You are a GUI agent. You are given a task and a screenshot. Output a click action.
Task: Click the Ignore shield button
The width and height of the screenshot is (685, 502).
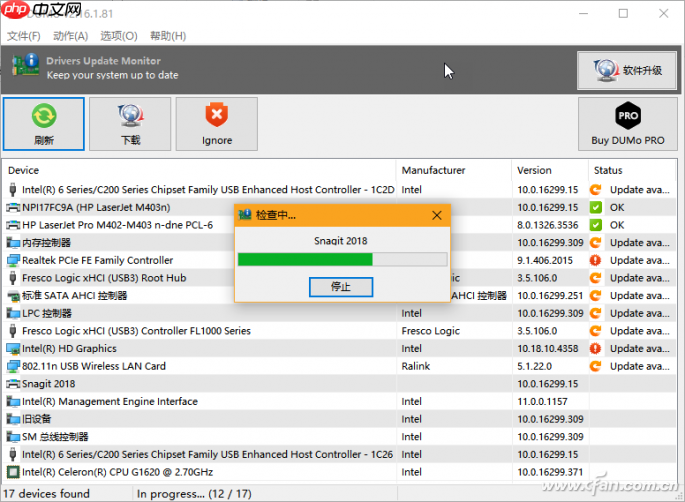click(217, 124)
